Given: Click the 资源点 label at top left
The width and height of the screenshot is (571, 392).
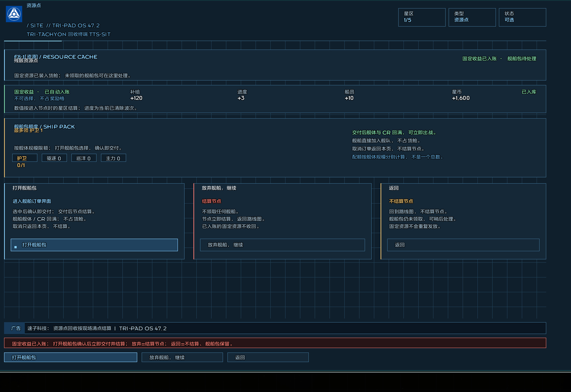Looking at the screenshot, I should click(x=33, y=5).
